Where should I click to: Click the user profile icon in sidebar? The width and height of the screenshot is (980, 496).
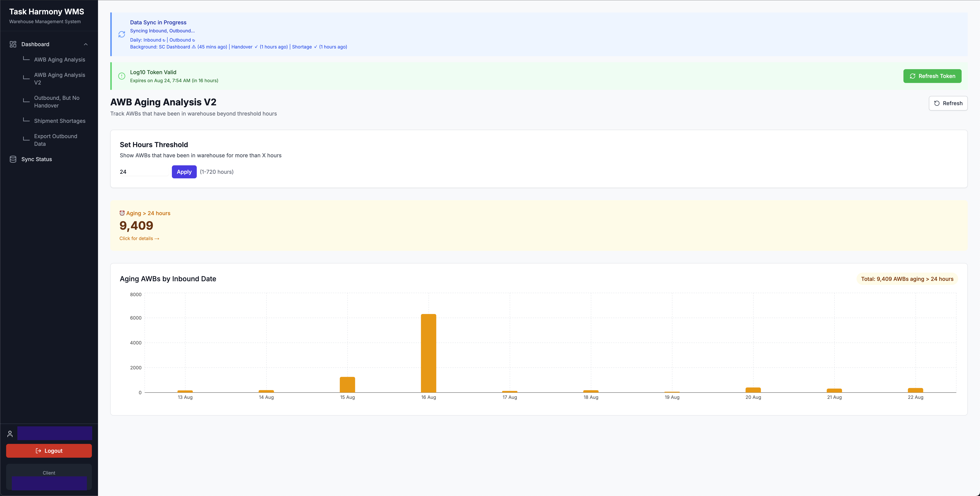(x=10, y=434)
